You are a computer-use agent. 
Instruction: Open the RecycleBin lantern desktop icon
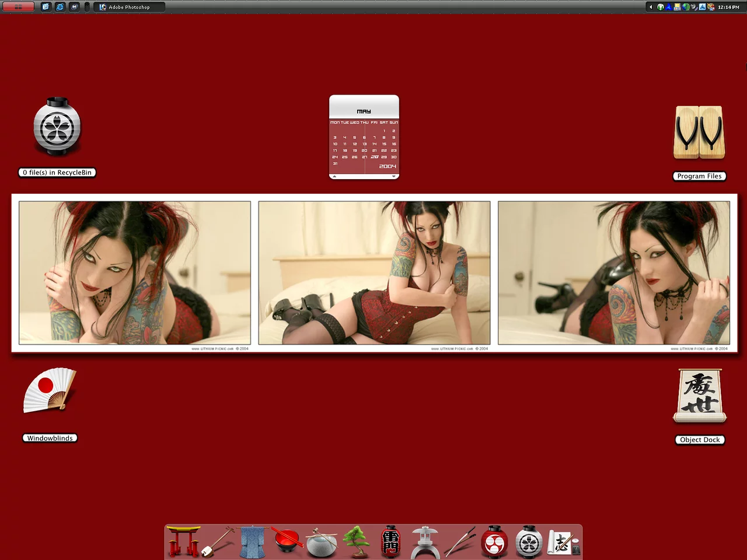[x=57, y=127]
